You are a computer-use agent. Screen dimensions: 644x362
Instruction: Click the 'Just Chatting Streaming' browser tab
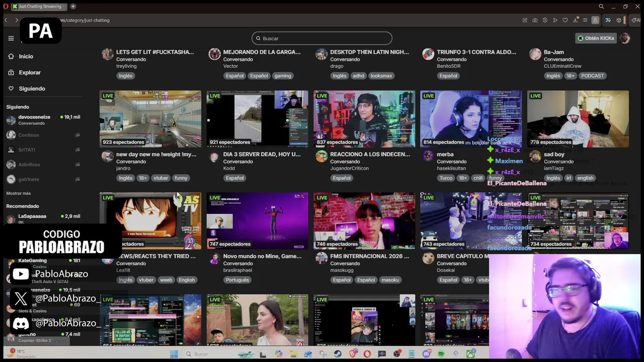pos(40,7)
